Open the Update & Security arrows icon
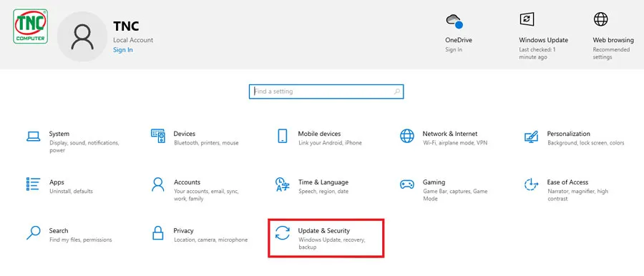Viewport: 644px width, 276px height. point(282,233)
